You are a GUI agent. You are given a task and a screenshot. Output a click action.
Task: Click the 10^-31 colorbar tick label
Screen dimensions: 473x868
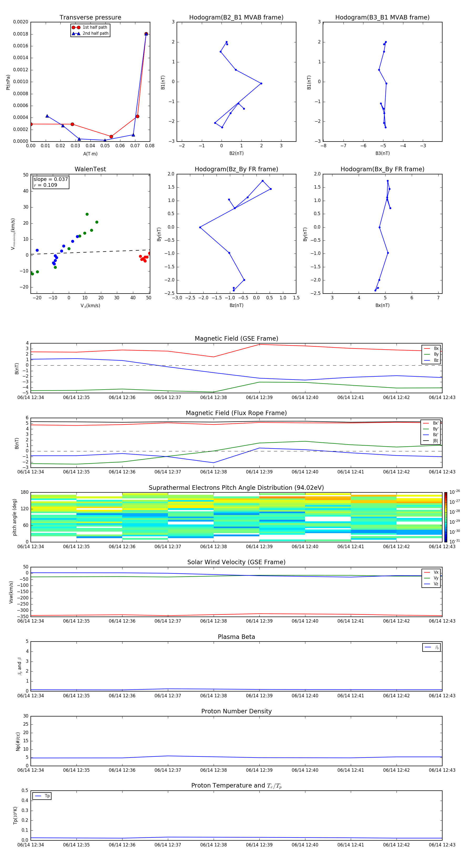pos(455,542)
